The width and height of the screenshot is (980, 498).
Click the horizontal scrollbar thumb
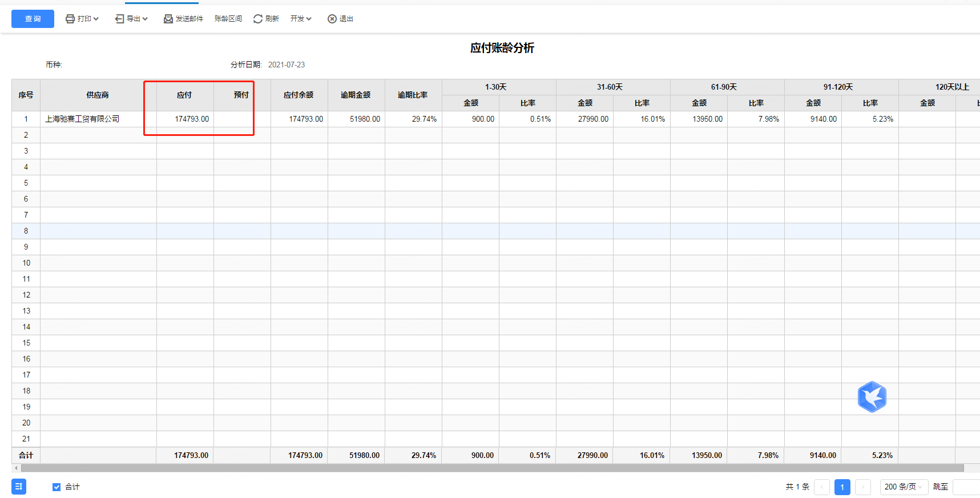click(x=492, y=468)
